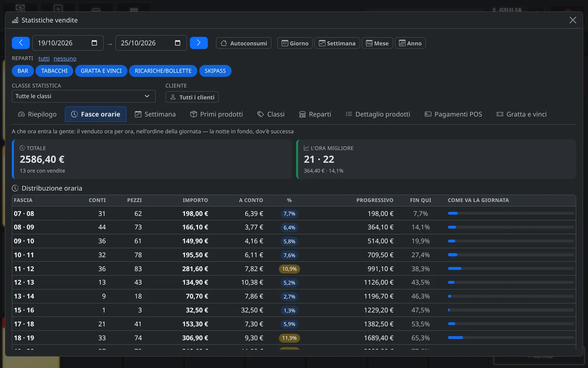This screenshot has height=368, width=588.
Task: Go to the previous date range arrow
Action: tap(21, 43)
